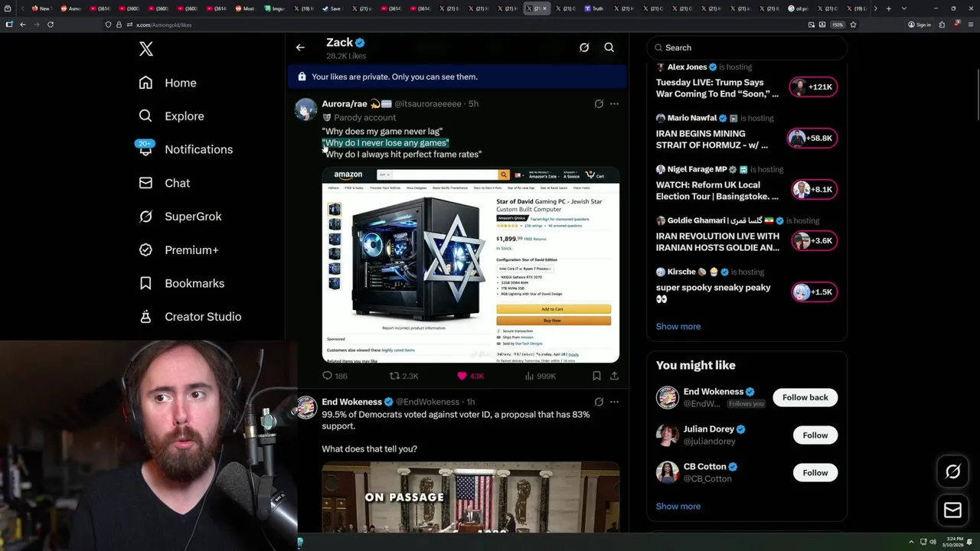The image size is (980, 551).
Task: Follow CB Cotton
Action: point(815,472)
